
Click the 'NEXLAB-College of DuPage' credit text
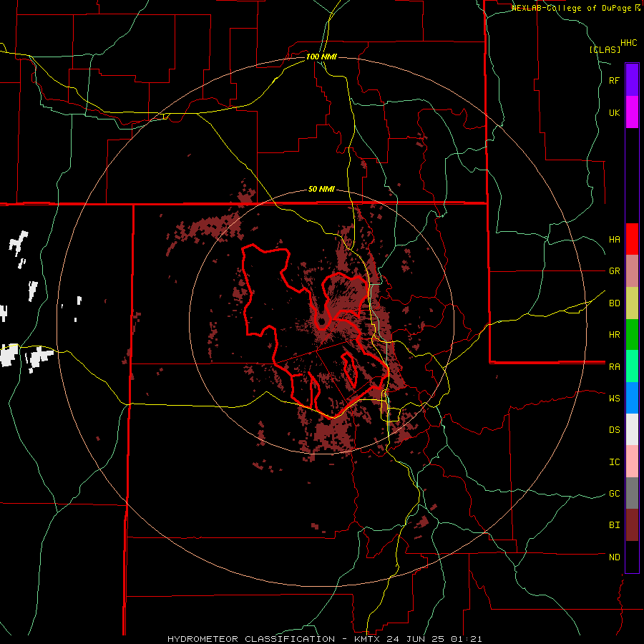pyautogui.click(x=572, y=8)
